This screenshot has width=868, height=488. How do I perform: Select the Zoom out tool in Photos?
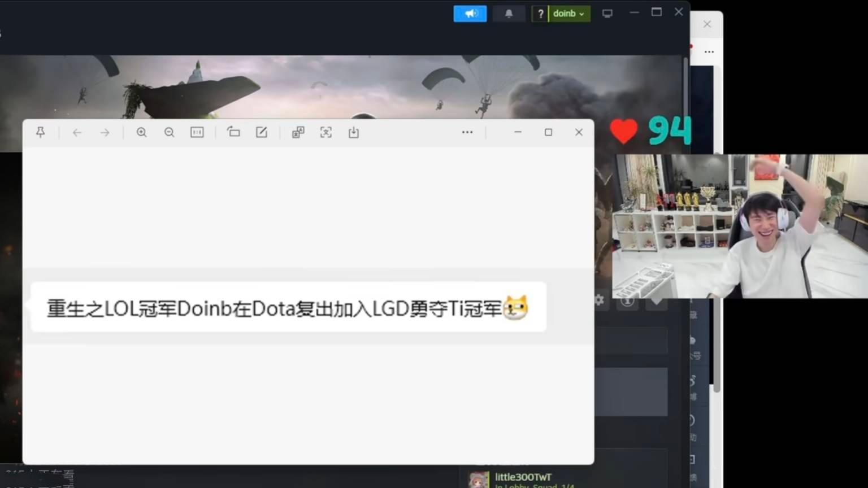169,132
